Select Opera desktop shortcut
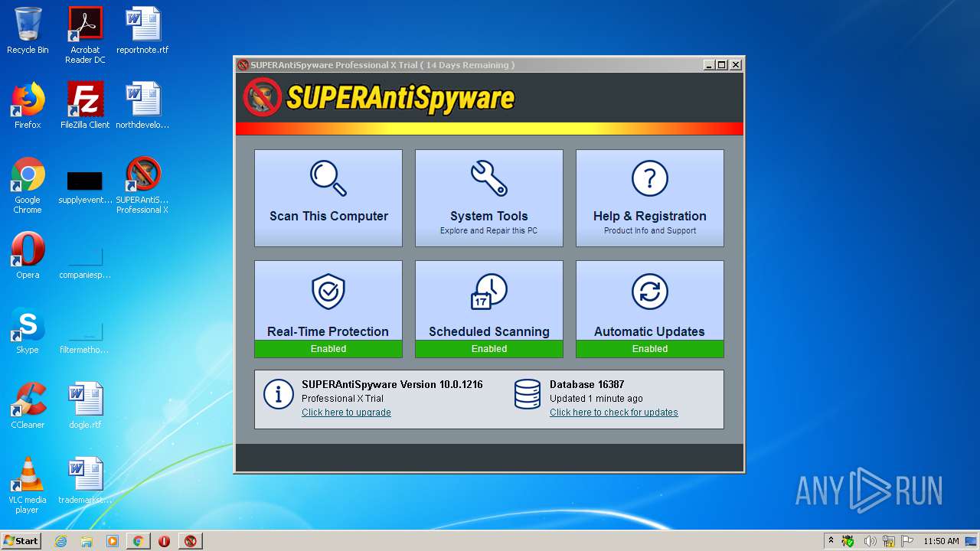This screenshot has height=551, width=980. [28, 256]
